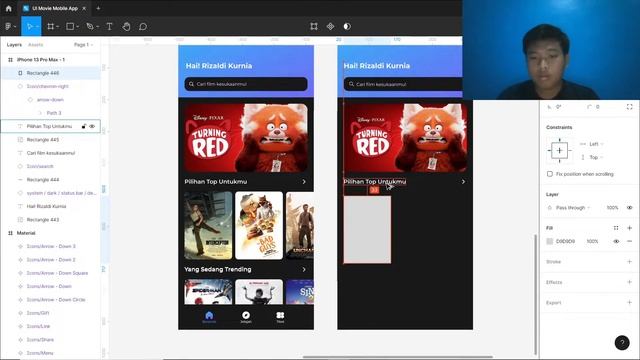Select the Icons/Gift layer
The width and height of the screenshot is (640, 360).
[38, 313]
